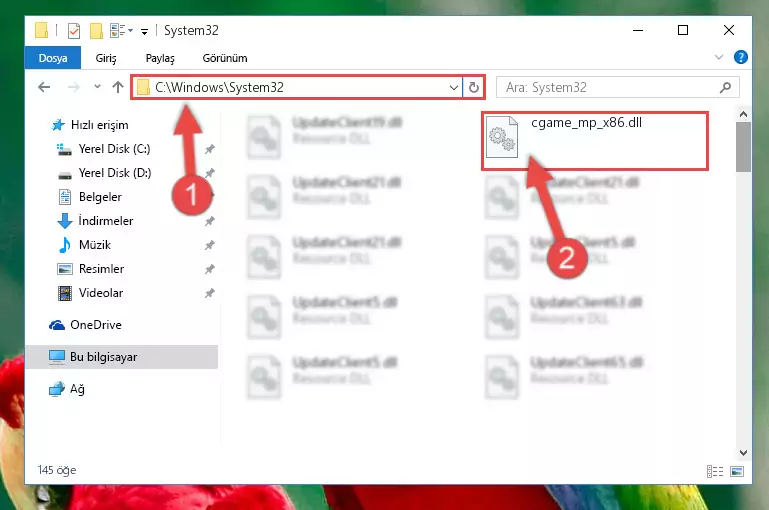This screenshot has height=510, width=769.
Task: Open Belgeler folder in sidebar
Action: pos(100,197)
